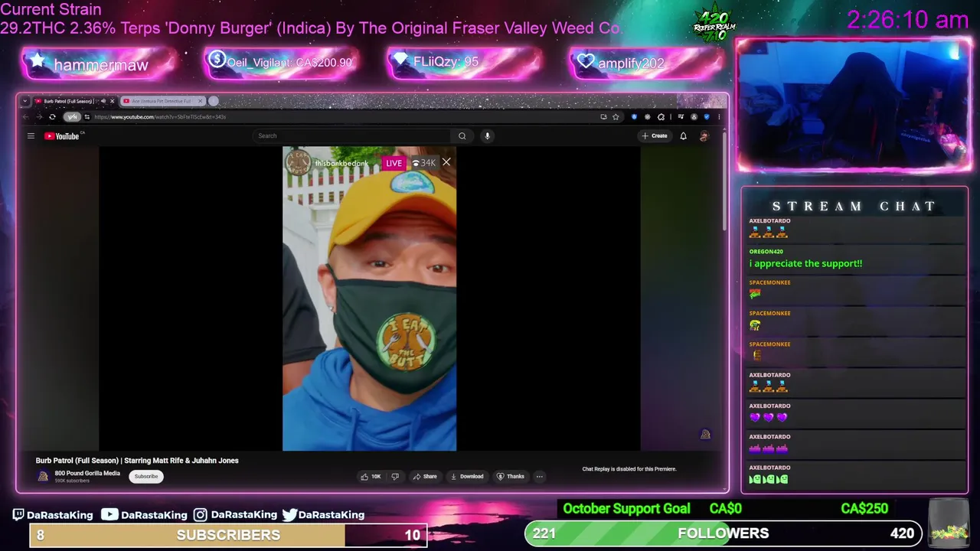
Task: Click the LIVE badge on the video
Action: coord(394,163)
